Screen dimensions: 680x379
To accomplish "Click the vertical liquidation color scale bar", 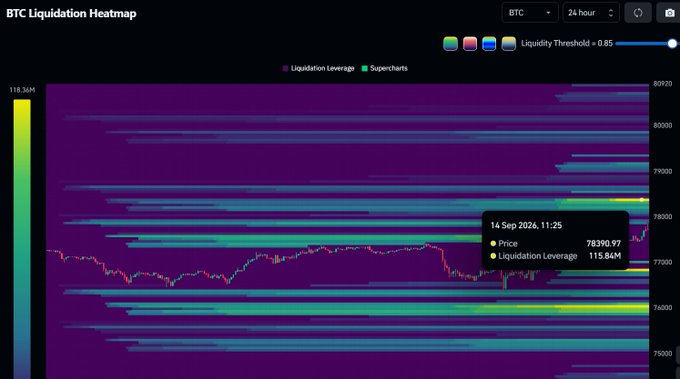I will click(x=22, y=239).
